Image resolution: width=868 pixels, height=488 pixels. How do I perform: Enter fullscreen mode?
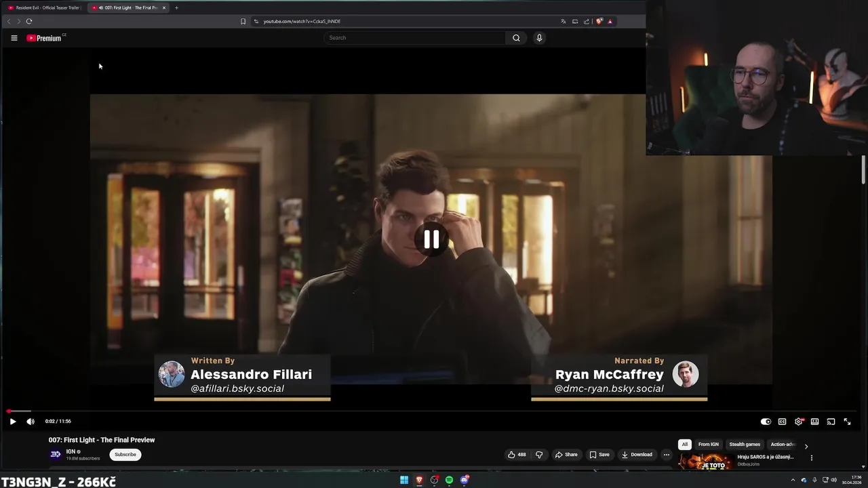click(x=847, y=422)
